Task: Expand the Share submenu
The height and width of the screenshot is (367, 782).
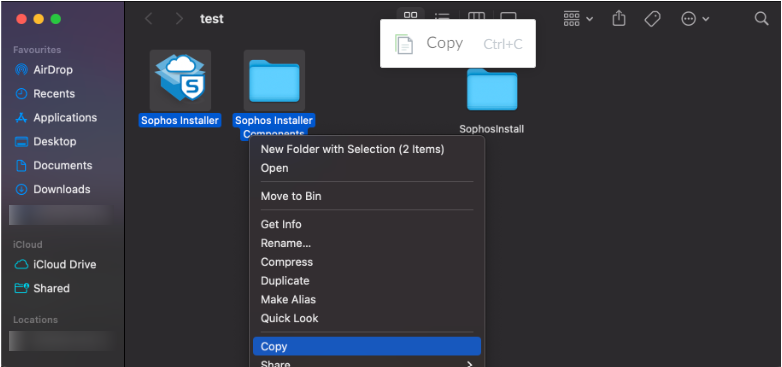Action: [367, 363]
